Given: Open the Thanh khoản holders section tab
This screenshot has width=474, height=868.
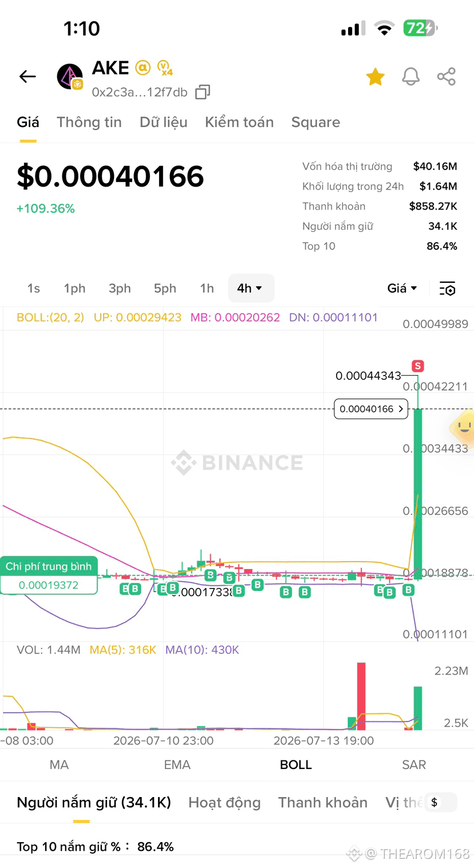Looking at the screenshot, I should [x=323, y=803].
